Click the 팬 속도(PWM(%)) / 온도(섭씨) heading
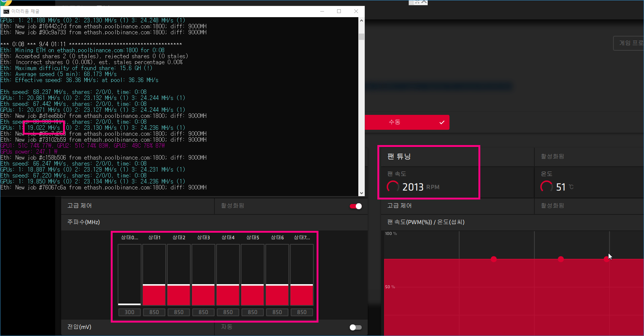 (426, 222)
